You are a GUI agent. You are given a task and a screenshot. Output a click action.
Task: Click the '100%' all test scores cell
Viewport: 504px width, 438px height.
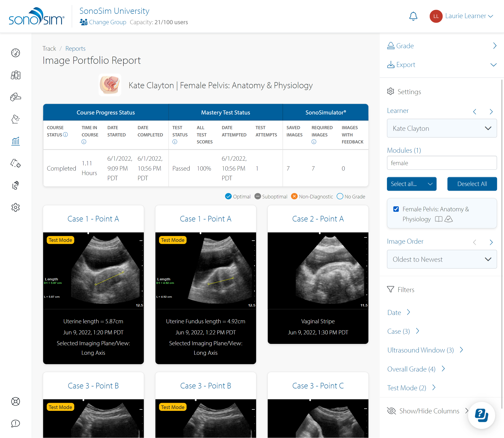click(204, 168)
